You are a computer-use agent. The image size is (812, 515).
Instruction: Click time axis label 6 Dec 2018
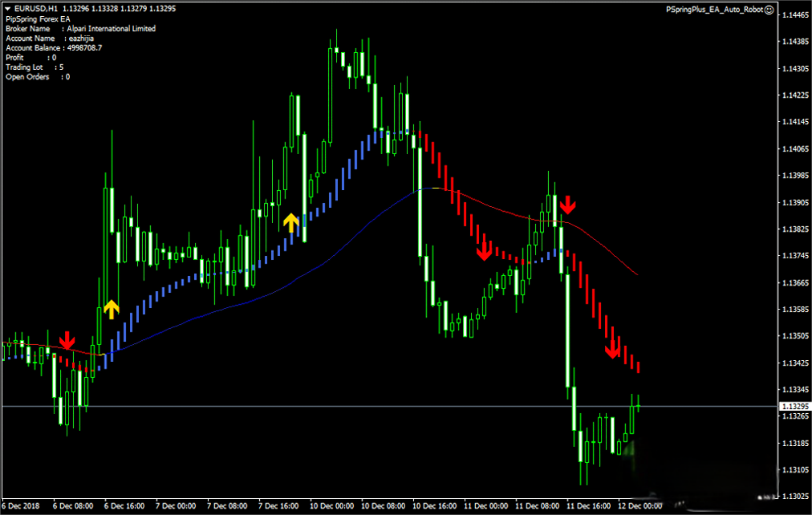pyautogui.click(x=21, y=505)
